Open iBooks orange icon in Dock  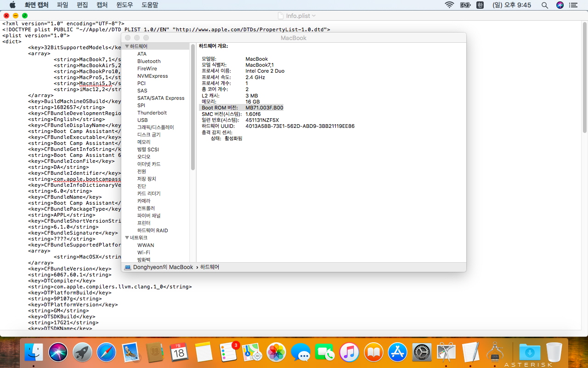(374, 353)
